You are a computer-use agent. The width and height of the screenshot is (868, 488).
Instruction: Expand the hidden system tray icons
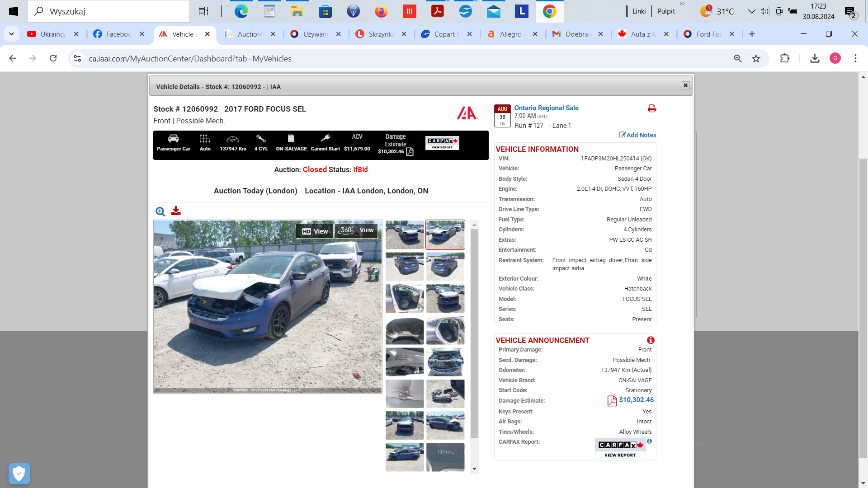751,11
